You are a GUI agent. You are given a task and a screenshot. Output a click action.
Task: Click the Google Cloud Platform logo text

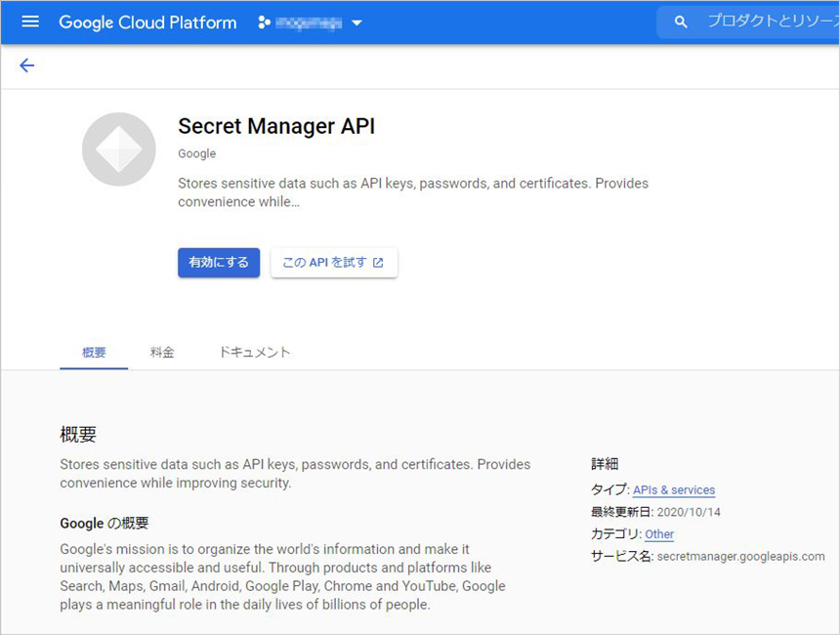pos(147,22)
